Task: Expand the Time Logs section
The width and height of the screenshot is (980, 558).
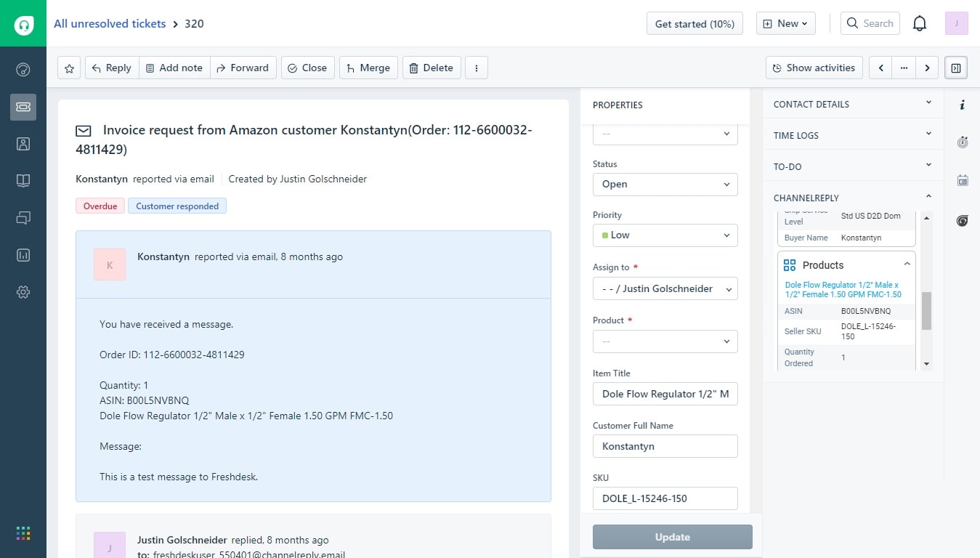Action: (x=928, y=134)
